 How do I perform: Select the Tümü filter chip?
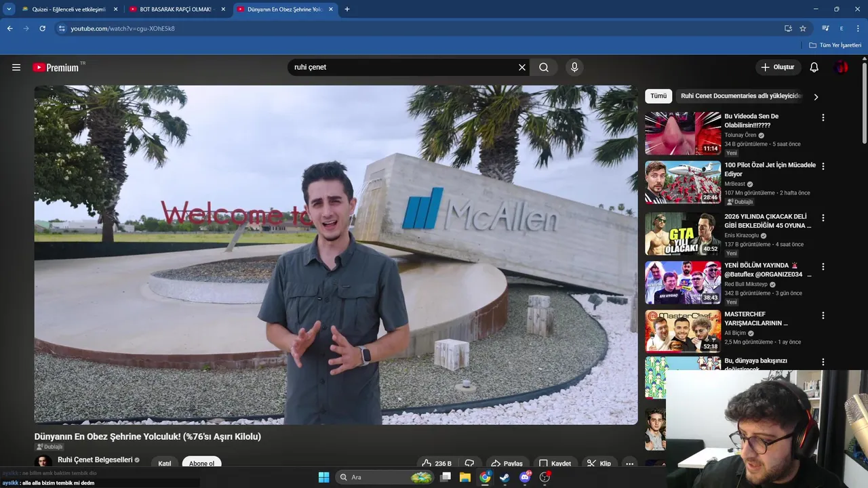point(658,96)
